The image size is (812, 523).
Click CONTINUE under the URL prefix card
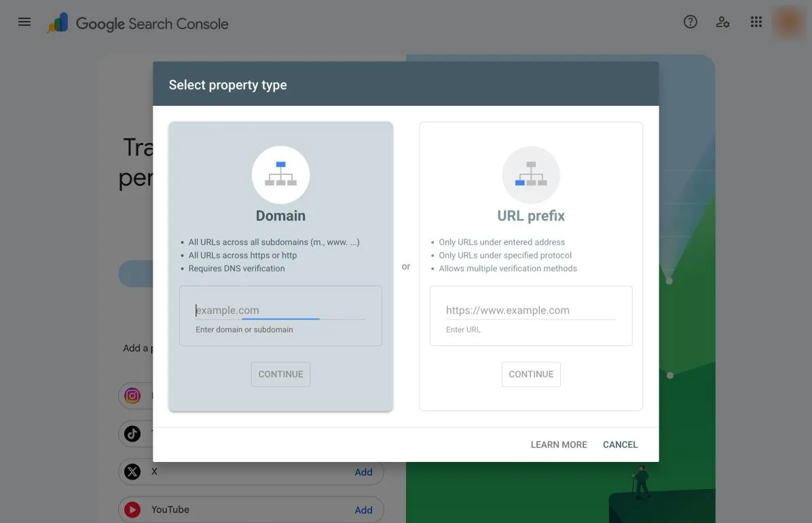click(531, 374)
